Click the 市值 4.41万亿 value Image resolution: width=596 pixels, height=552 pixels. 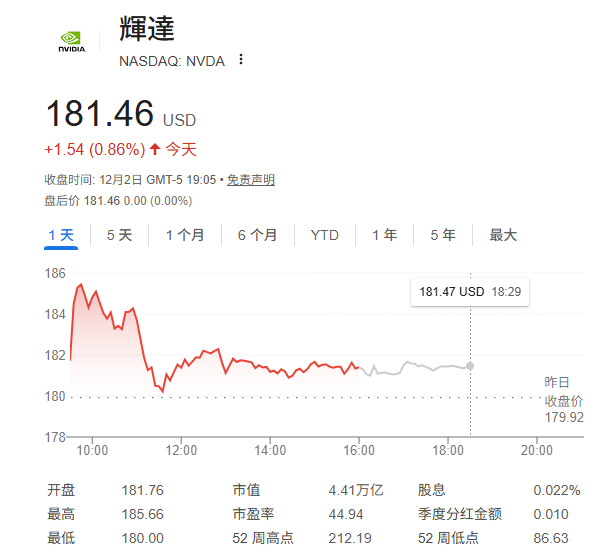point(356,490)
